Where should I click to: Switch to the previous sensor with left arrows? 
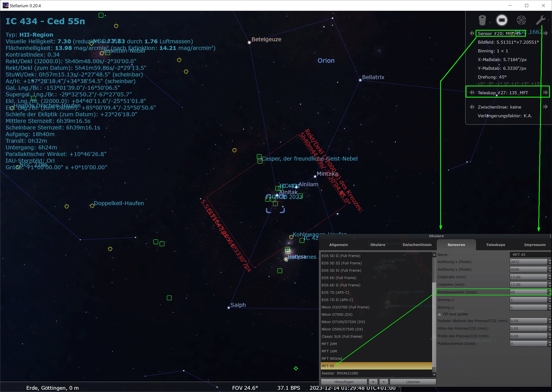click(472, 33)
